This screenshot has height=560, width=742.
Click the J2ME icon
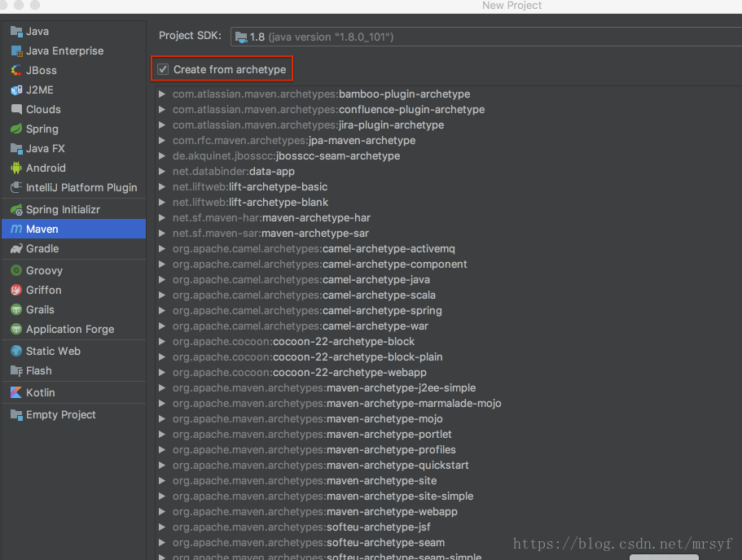(16, 90)
